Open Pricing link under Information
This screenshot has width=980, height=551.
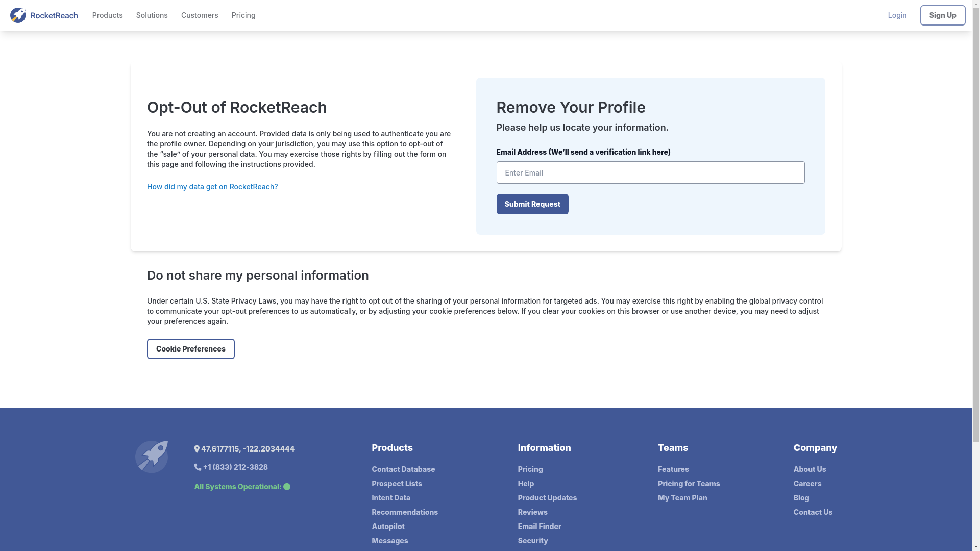(530, 469)
